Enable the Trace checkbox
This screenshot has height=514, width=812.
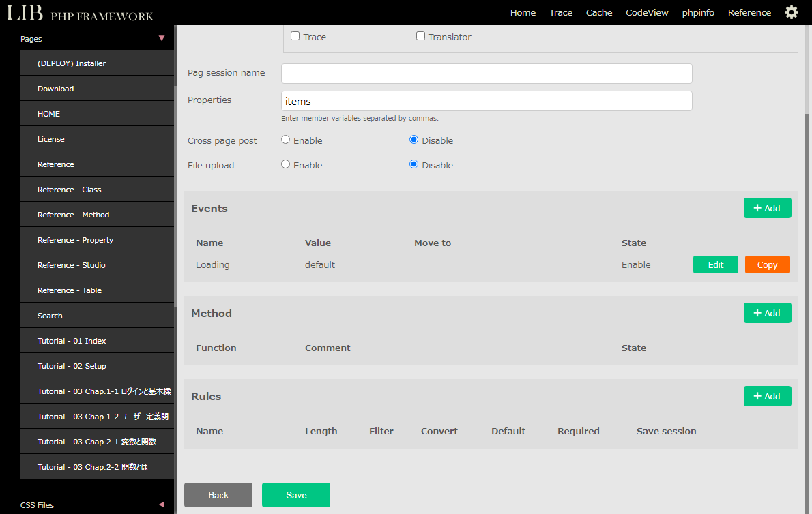(295, 36)
